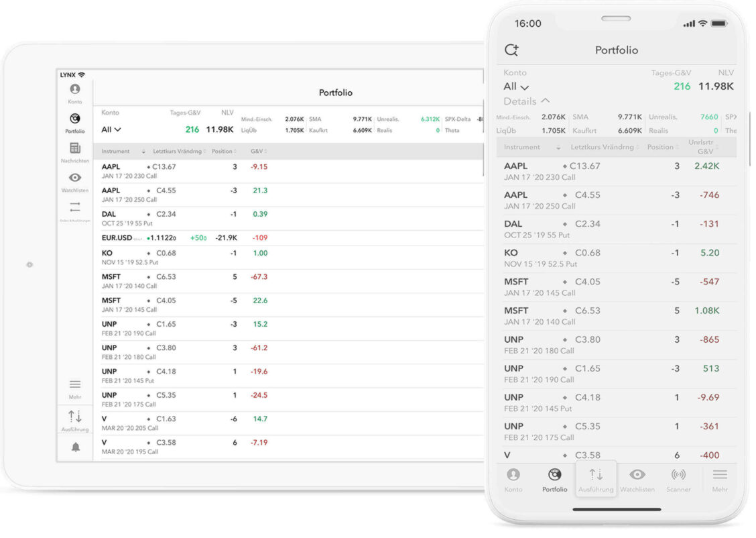Tap UNP FEB 21 '20 180 Call row on phone
This screenshot has height=538, width=756.
coord(616,345)
